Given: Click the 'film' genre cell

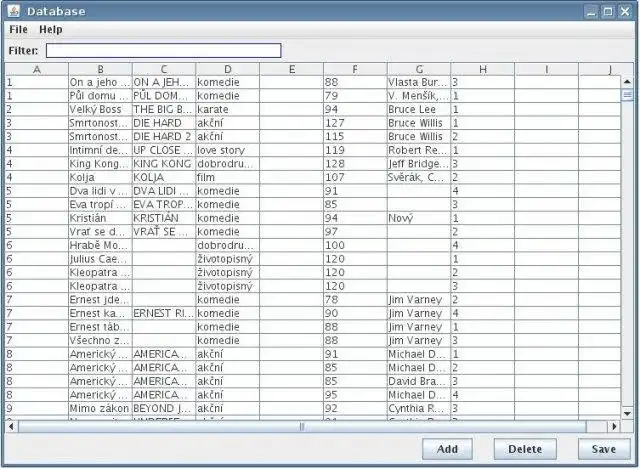Looking at the screenshot, I should 228,178.
